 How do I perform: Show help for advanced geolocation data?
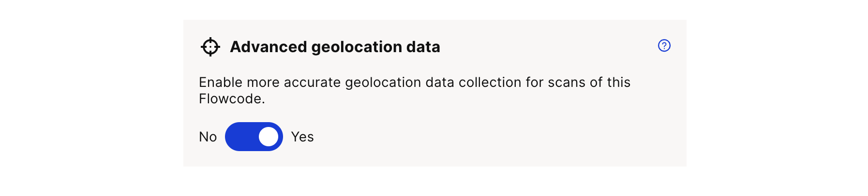664,45
